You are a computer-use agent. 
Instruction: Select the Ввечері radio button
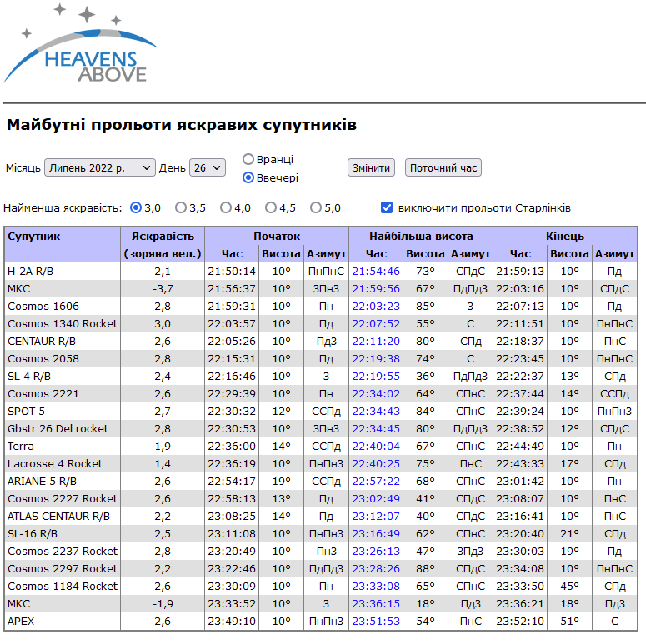pos(248,177)
